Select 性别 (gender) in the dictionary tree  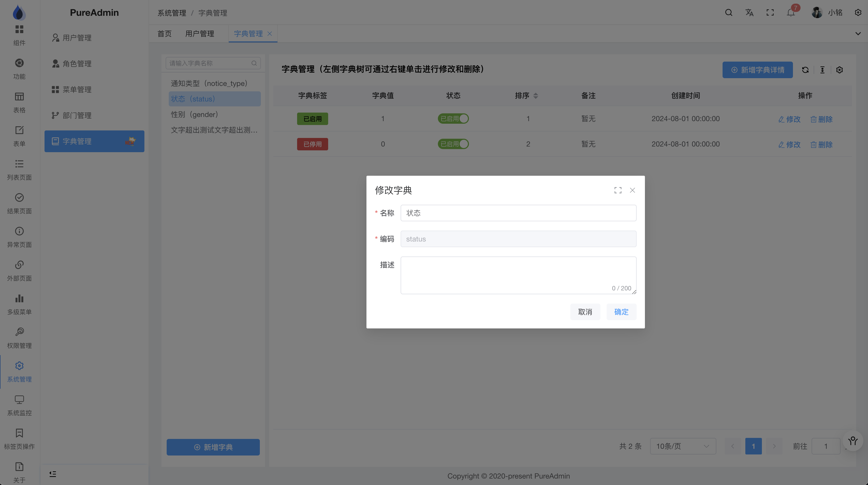pos(194,115)
